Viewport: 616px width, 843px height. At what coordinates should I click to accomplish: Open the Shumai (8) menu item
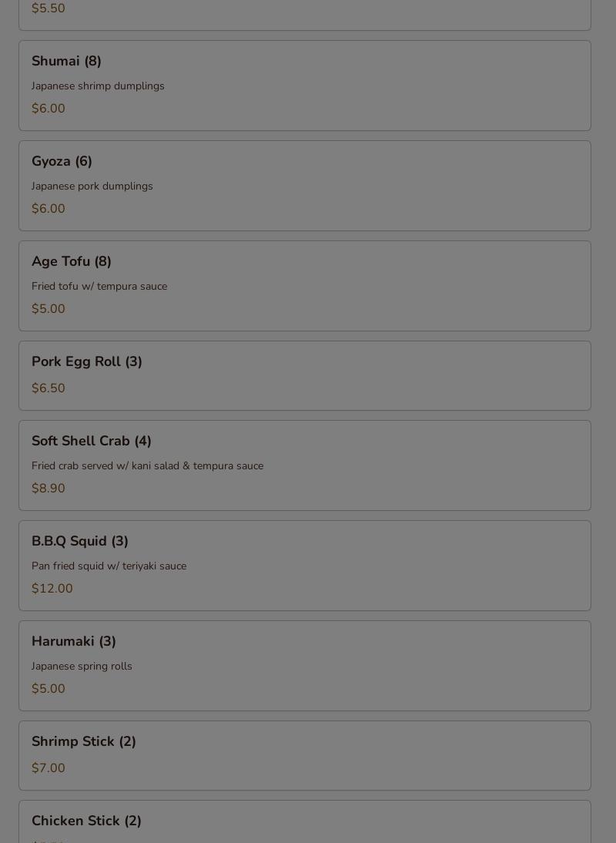click(304, 86)
